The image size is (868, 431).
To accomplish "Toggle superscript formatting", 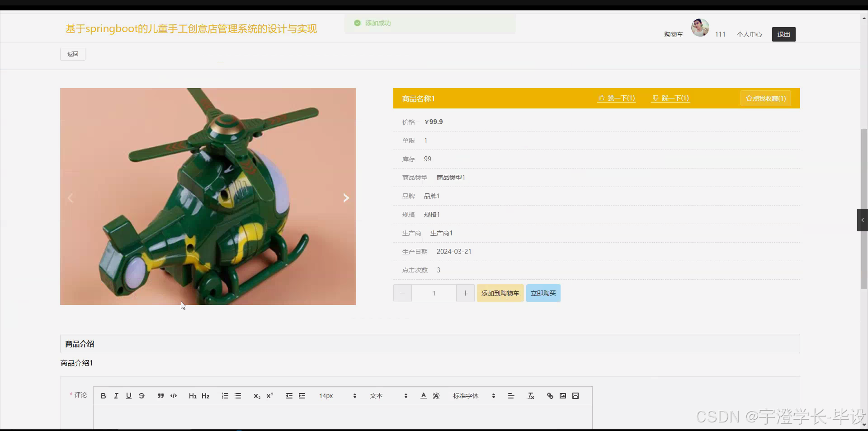I will [x=269, y=396].
